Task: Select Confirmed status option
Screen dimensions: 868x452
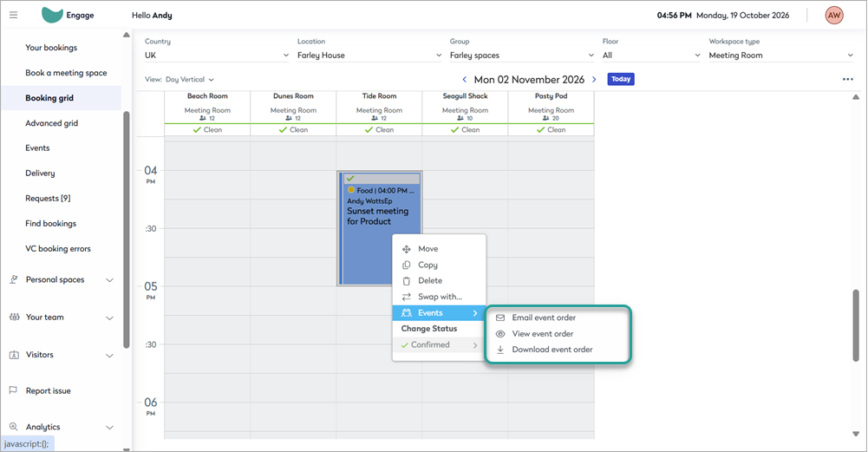Action: [x=439, y=345]
